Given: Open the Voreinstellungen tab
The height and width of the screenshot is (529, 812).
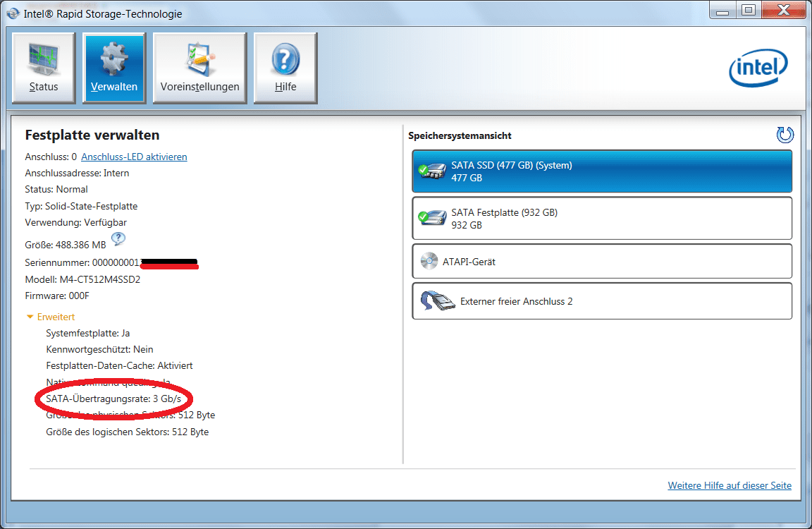Looking at the screenshot, I should coord(200,68).
